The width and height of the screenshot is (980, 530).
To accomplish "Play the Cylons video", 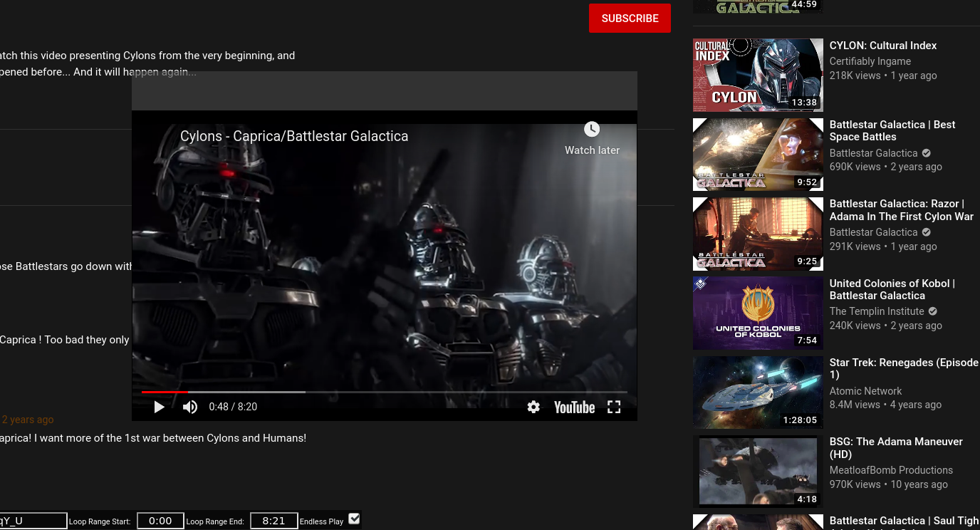I will coord(160,407).
